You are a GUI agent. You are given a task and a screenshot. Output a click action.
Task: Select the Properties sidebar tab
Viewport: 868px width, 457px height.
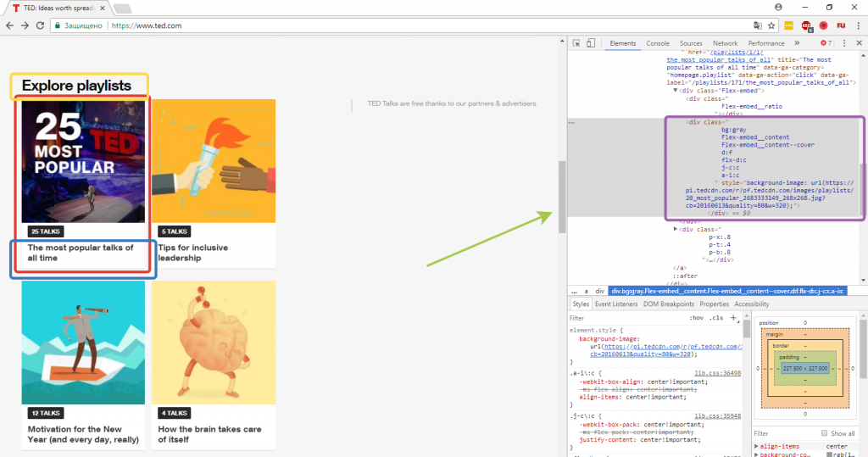click(x=714, y=304)
